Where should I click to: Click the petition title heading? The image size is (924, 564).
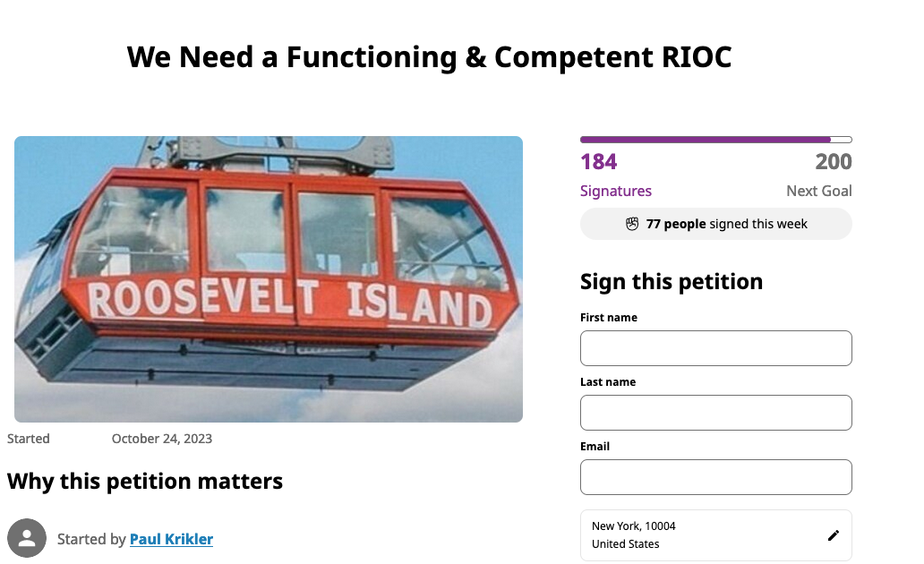(430, 57)
